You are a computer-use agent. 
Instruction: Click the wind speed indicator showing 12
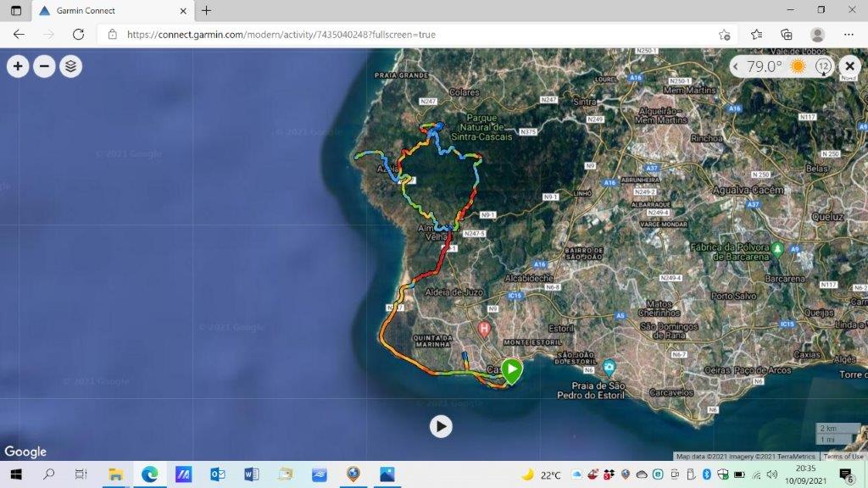tap(824, 67)
